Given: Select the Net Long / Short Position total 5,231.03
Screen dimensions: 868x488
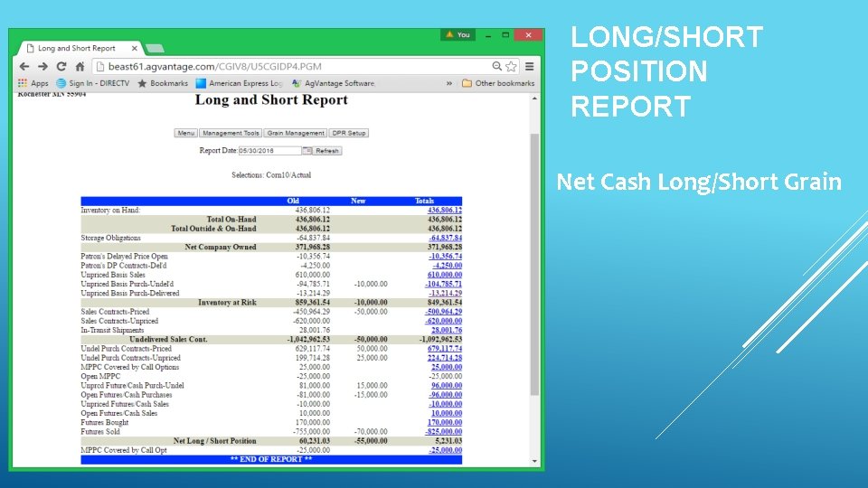Looking at the screenshot, I should click(449, 441).
